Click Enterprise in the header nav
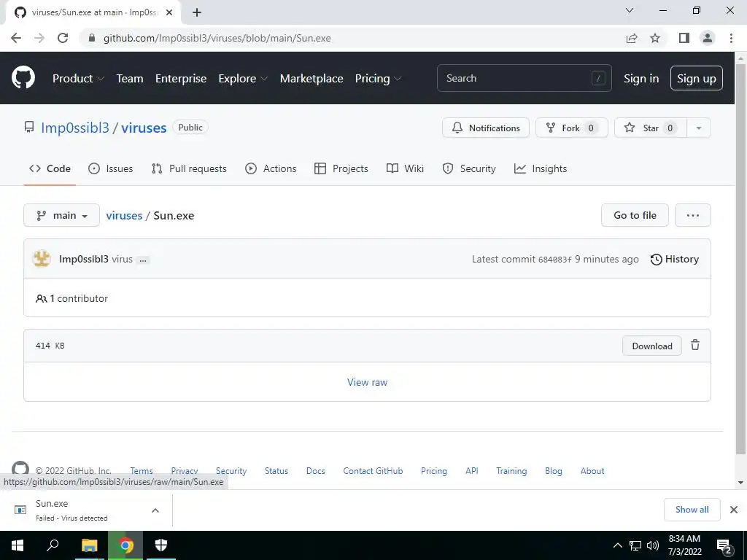 (181, 79)
